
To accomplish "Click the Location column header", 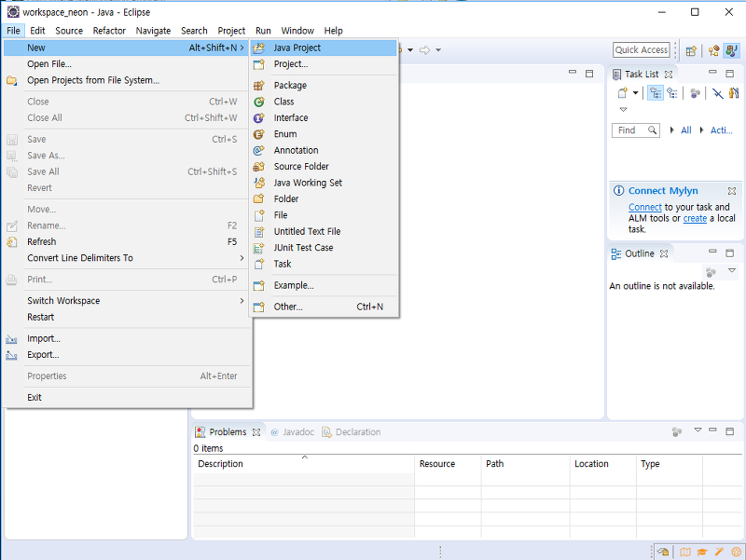I will (602, 464).
